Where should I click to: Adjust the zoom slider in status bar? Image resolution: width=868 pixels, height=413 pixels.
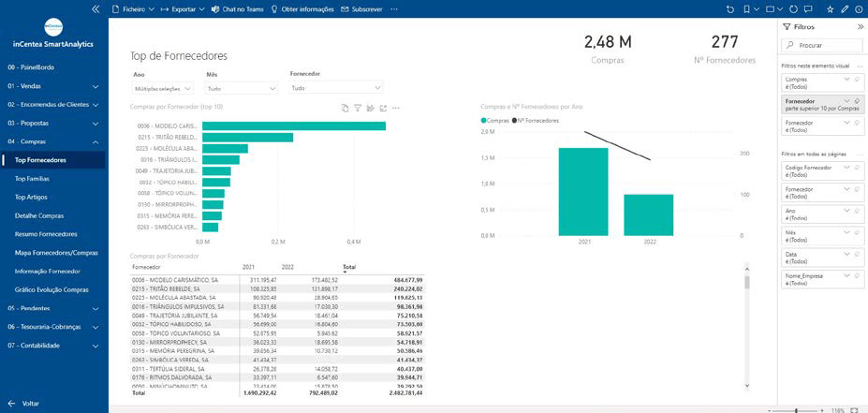pos(796,410)
